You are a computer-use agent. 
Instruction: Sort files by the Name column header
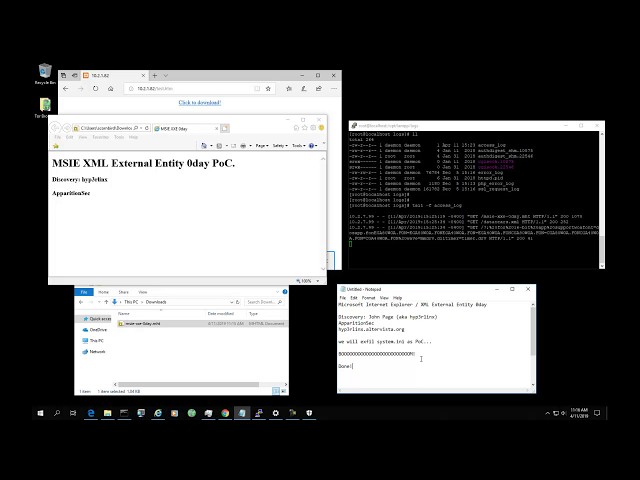(124, 313)
